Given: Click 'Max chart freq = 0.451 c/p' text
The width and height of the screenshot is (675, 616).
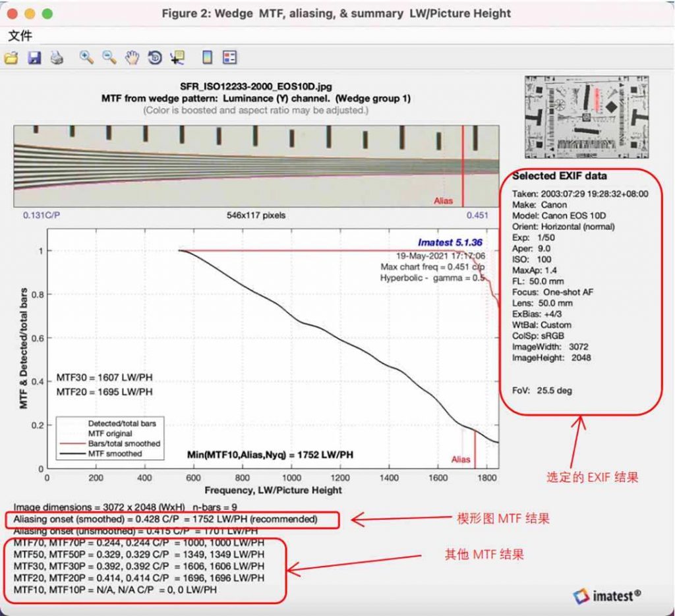Looking at the screenshot, I should click(432, 267).
